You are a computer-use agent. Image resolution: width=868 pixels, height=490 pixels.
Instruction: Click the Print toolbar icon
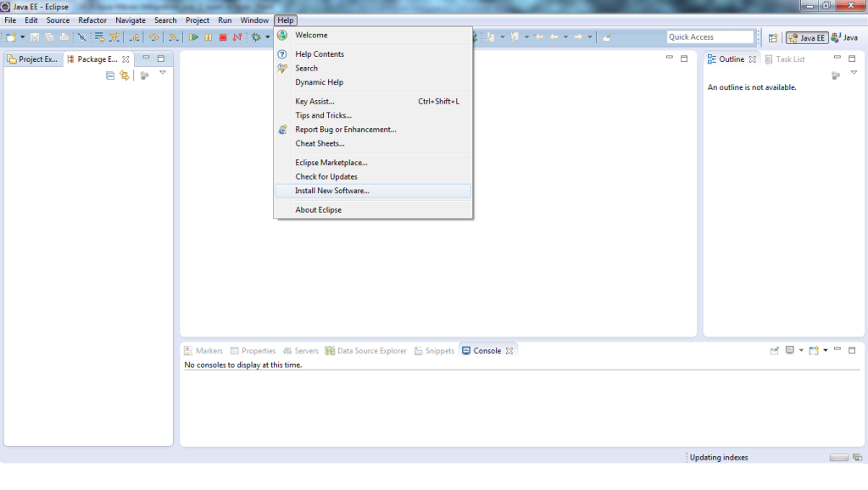64,37
